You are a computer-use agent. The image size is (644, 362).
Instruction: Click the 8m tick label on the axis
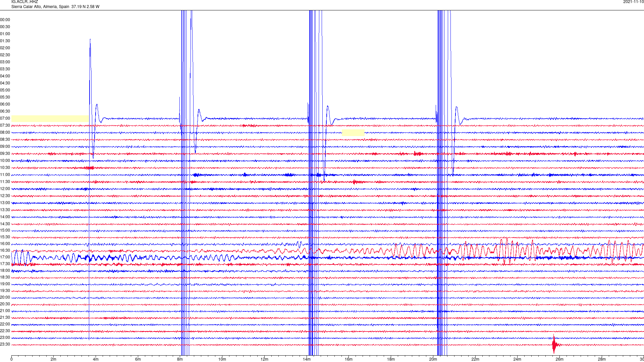point(180,359)
